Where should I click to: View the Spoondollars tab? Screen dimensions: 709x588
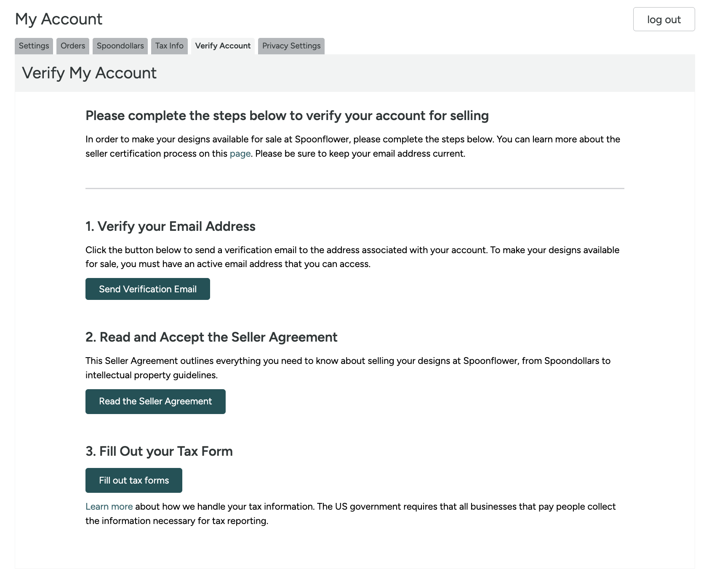coord(120,46)
